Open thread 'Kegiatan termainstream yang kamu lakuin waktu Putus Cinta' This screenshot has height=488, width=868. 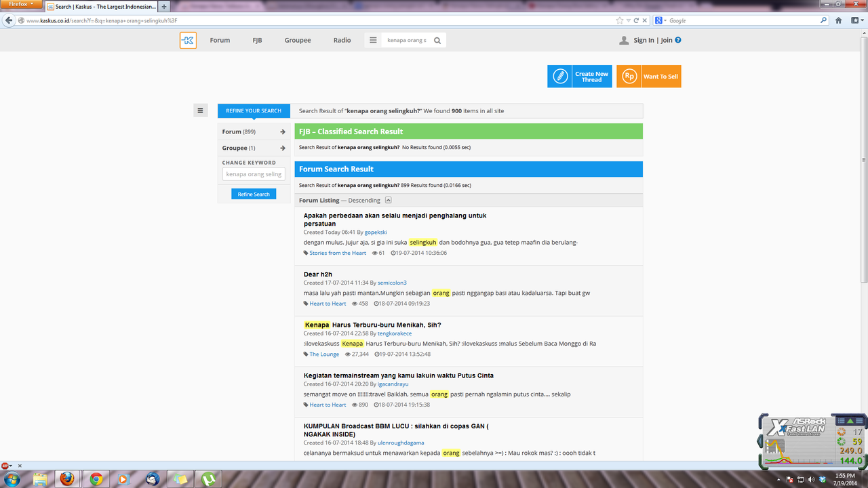pos(399,375)
